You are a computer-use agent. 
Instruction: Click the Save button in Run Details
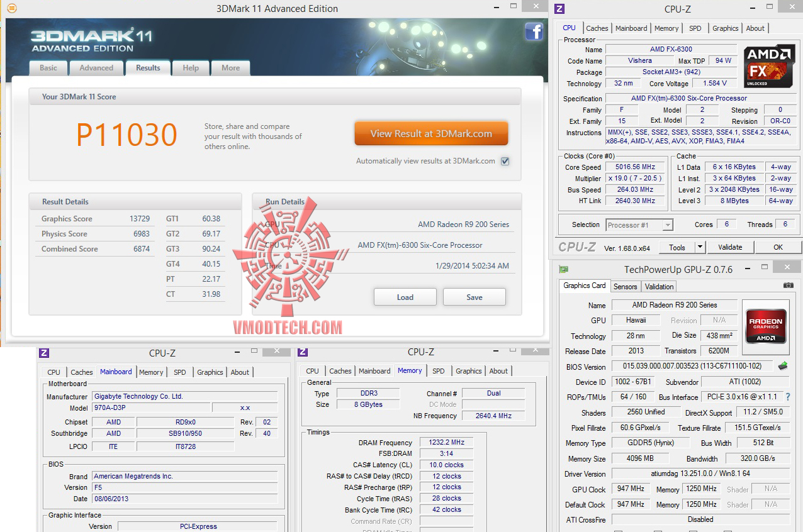coord(474,297)
